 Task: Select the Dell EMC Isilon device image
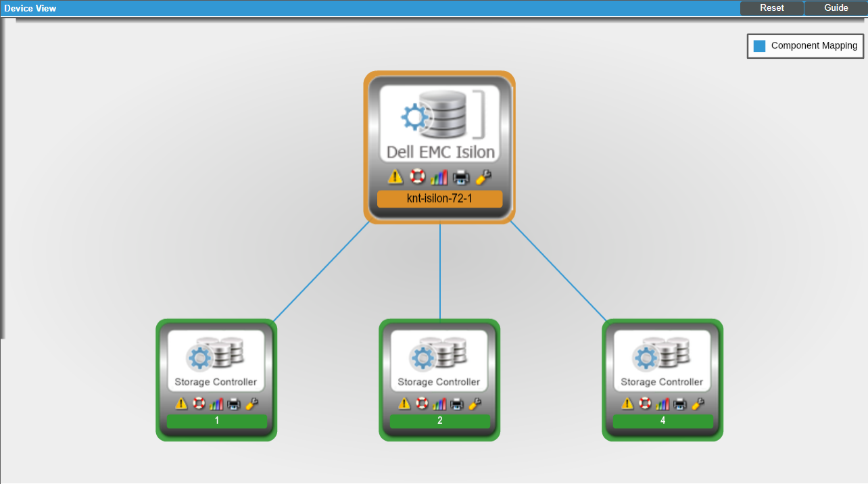pos(439,124)
